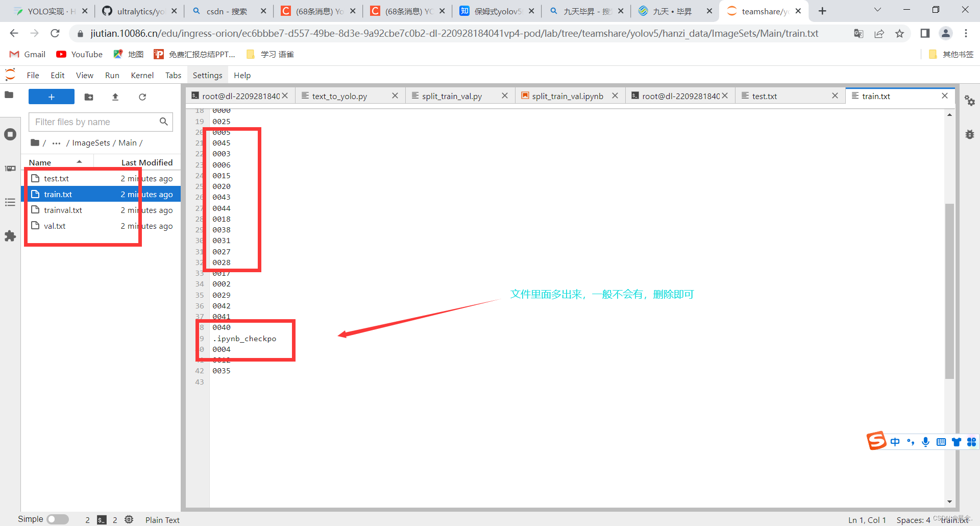
Task: Open the running terminals and kernels panel
Action: [10, 134]
